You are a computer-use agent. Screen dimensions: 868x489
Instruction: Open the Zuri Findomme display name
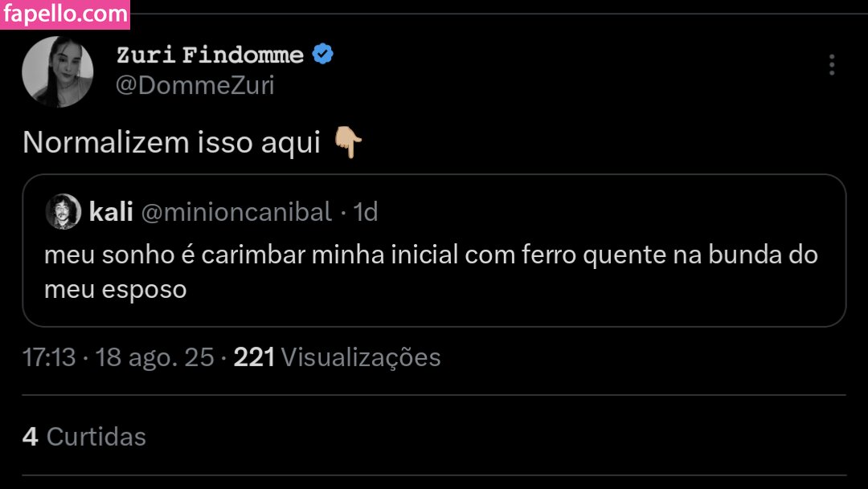pyautogui.click(x=210, y=55)
